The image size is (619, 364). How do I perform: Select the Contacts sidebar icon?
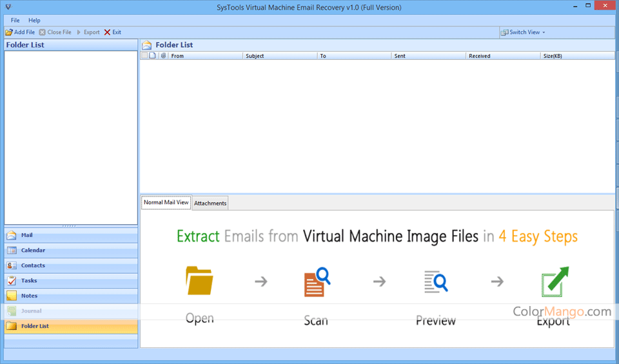pyautogui.click(x=12, y=265)
